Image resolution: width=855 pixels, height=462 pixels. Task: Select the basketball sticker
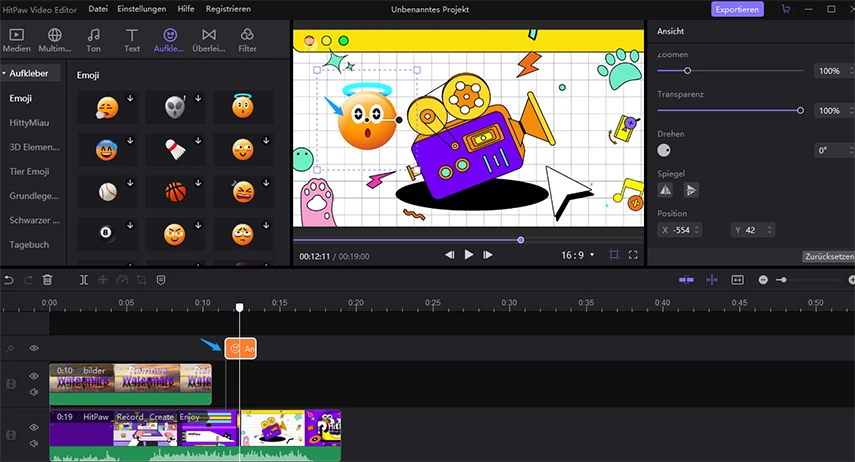pyautogui.click(x=175, y=191)
